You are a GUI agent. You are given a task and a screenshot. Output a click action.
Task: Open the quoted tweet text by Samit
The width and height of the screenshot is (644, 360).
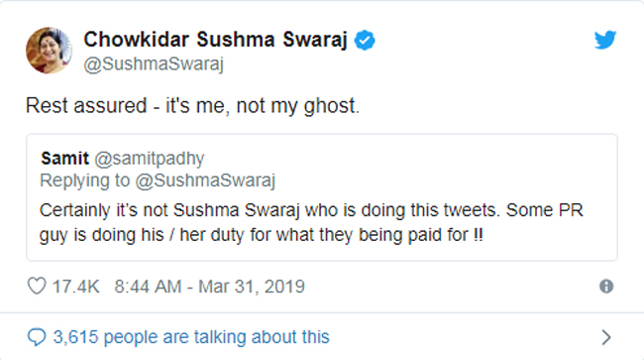[x=311, y=223]
